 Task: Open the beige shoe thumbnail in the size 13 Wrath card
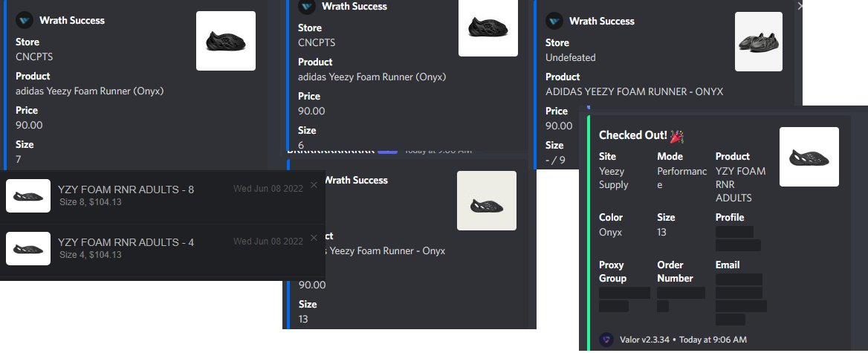pyautogui.click(x=487, y=201)
